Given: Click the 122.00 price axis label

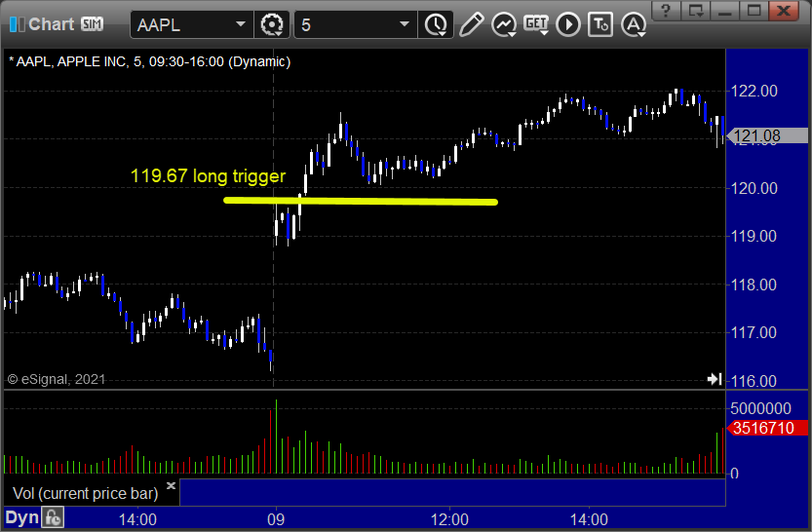Looking at the screenshot, I should 754,91.
